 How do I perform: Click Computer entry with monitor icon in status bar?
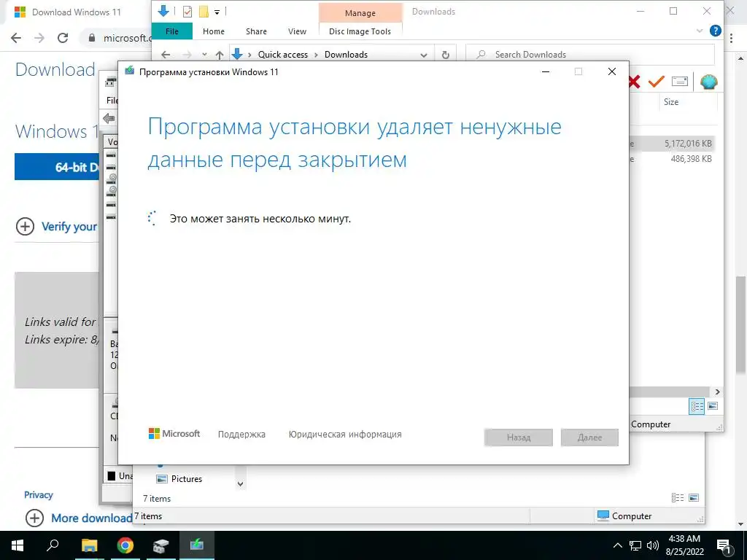coord(624,516)
